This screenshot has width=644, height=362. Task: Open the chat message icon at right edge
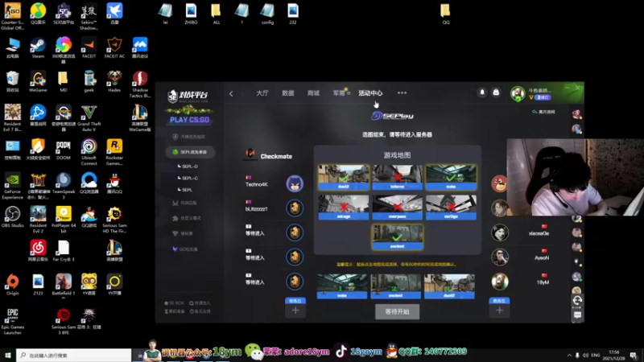pyautogui.click(x=577, y=315)
